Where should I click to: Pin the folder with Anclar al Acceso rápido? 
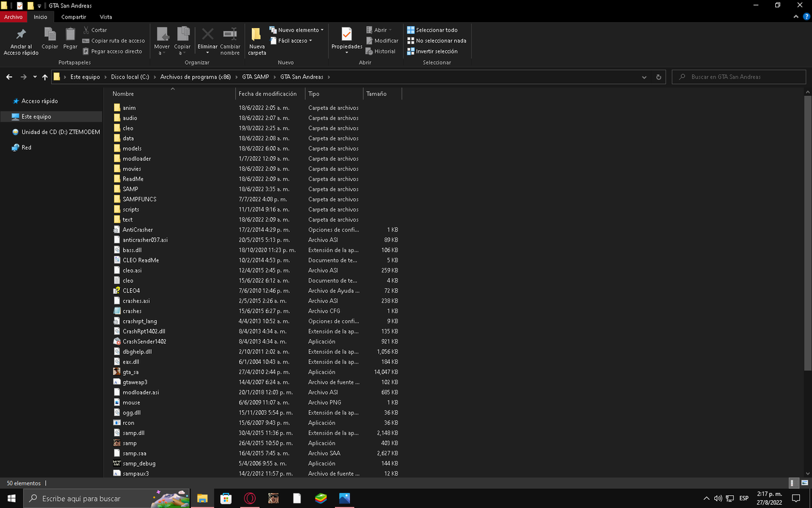click(x=21, y=41)
